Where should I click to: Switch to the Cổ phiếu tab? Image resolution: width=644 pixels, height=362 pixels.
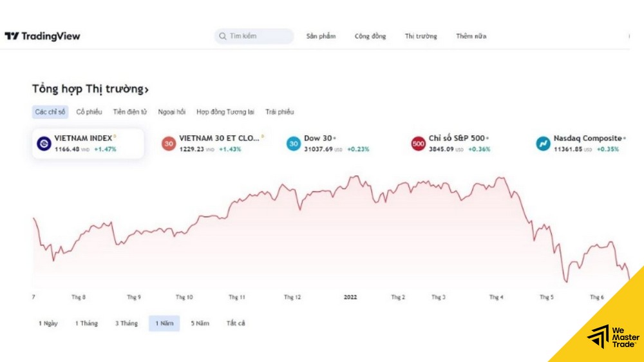coord(89,112)
